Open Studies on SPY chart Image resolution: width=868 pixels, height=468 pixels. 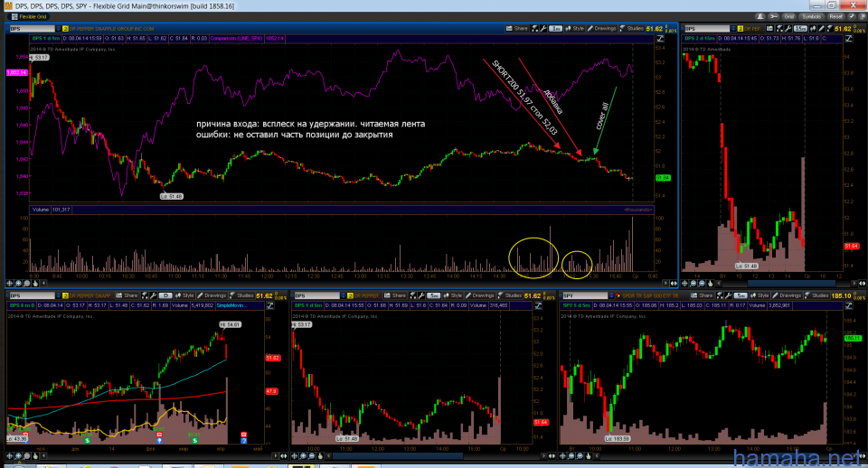point(816,295)
